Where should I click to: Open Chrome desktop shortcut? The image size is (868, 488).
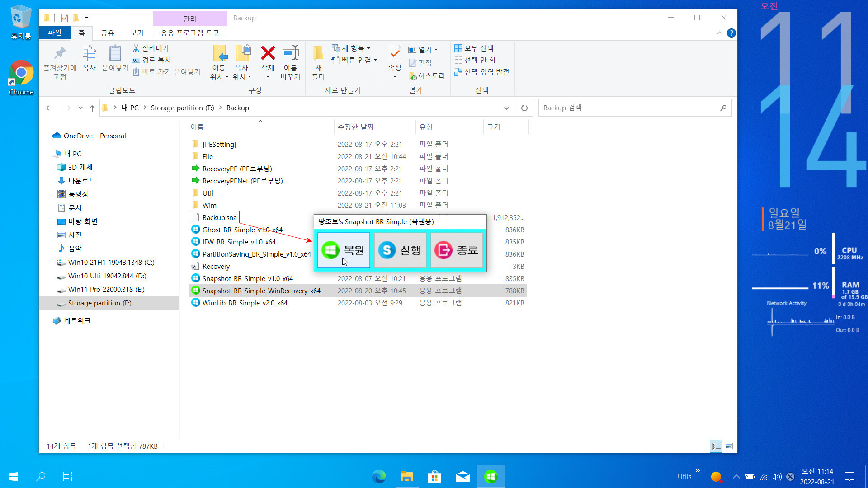pyautogui.click(x=21, y=77)
